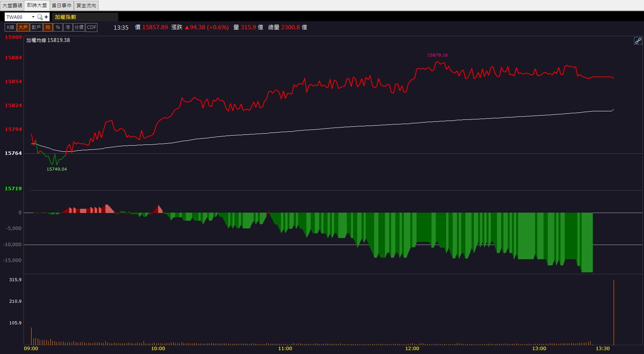The width and height of the screenshot is (644, 354).
Task: Toggle the 散戶 indicator button
Action: pos(36,27)
